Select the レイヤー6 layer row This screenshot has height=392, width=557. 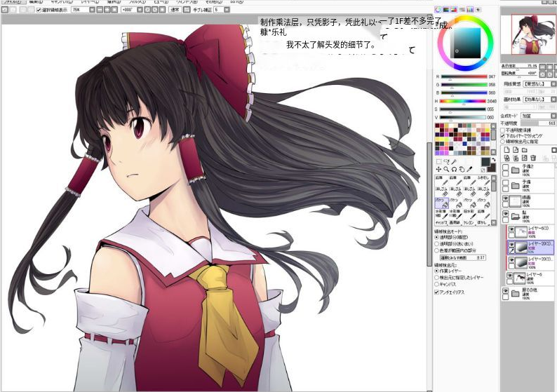coord(531,278)
